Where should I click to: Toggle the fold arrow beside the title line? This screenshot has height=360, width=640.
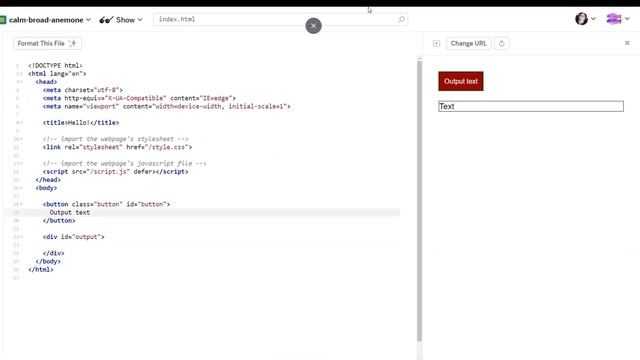click(x=21, y=123)
